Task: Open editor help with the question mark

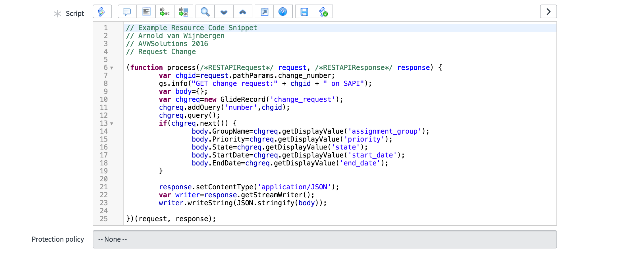Action: pyautogui.click(x=283, y=12)
